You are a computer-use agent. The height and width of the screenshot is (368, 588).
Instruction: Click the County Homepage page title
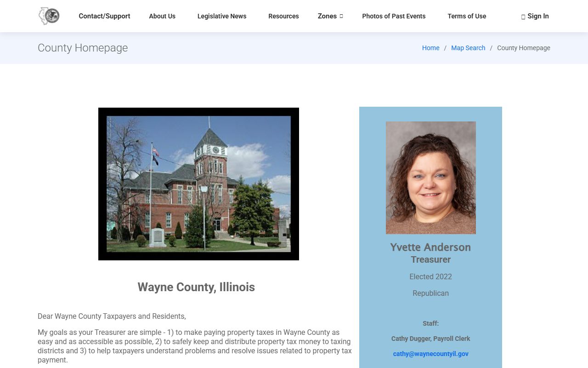point(83,48)
